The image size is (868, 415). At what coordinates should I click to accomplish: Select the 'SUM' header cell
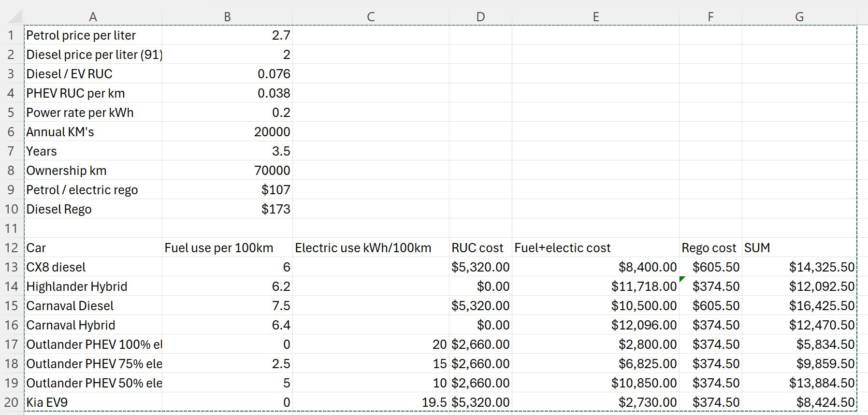click(x=799, y=248)
